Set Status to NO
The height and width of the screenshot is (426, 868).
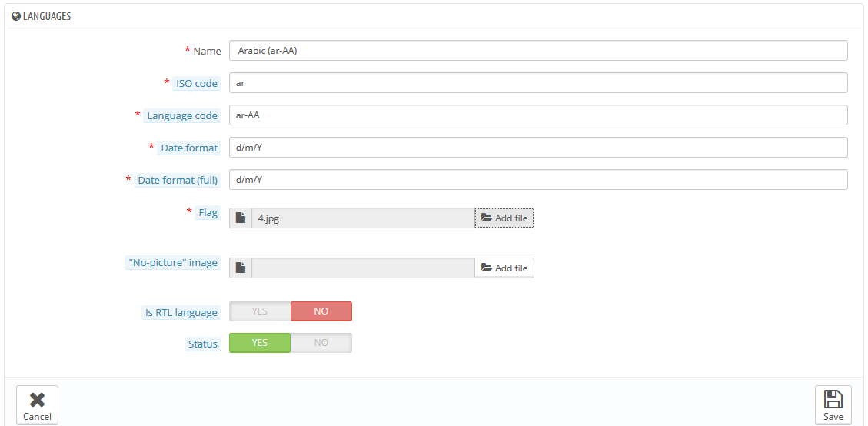321,343
